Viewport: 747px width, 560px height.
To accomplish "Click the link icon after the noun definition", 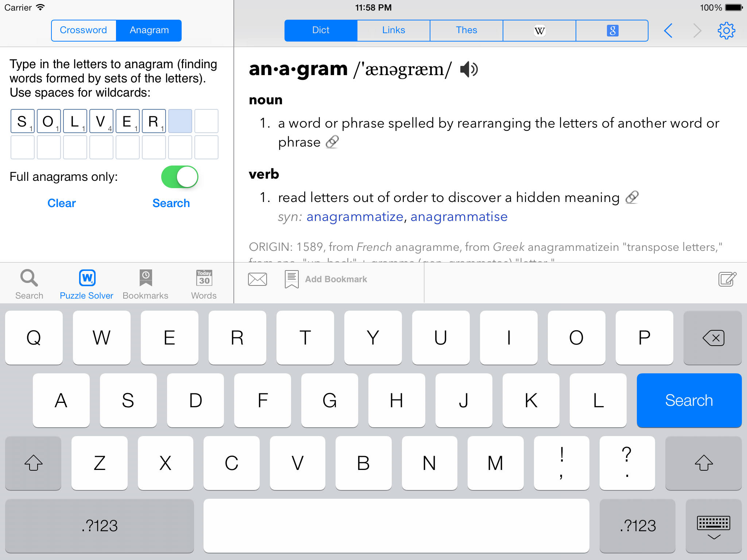I will coord(332,142).
